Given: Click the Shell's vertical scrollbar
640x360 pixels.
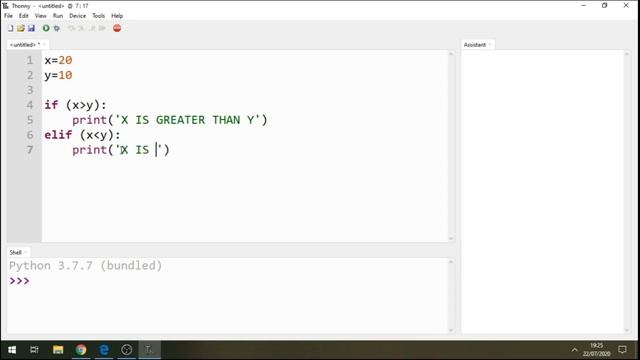Looking at the screenshot, I should coord(451,296).
